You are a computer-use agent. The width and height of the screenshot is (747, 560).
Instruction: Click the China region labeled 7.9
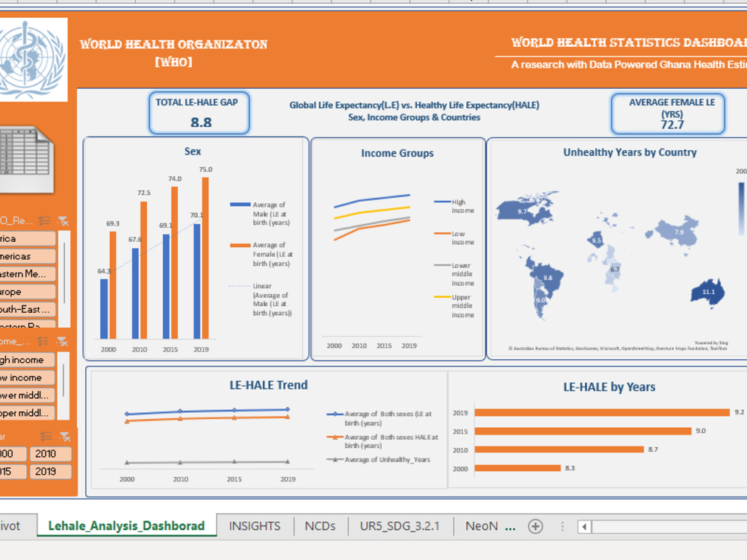[x=679, y=232]
